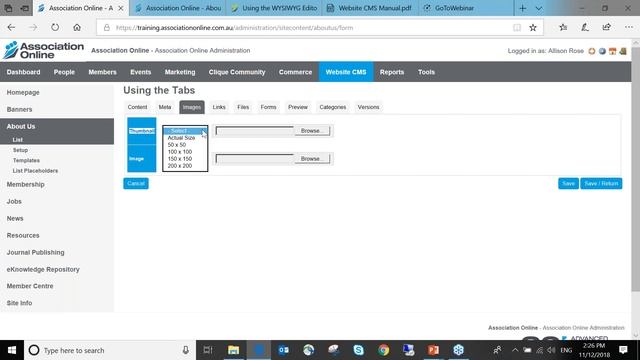Open the browser settings ellipsis menu
The height and width of the screenshot is (360, 640).
coord(629,27)
